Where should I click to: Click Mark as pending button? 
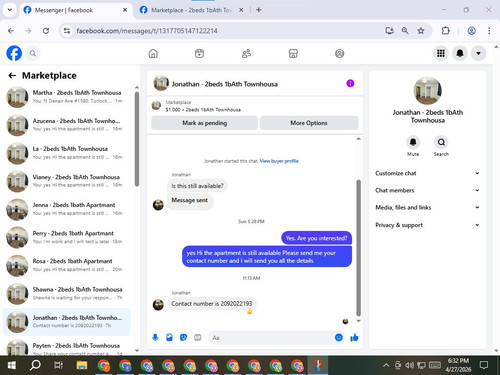tap(204, 123)
